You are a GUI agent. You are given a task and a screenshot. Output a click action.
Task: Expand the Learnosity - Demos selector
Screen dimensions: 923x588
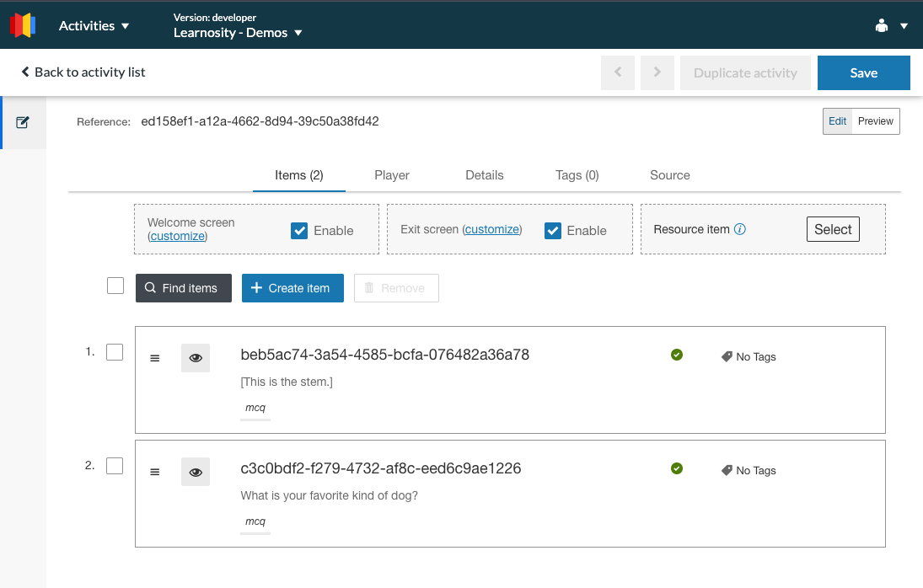[x=239, y=30]
